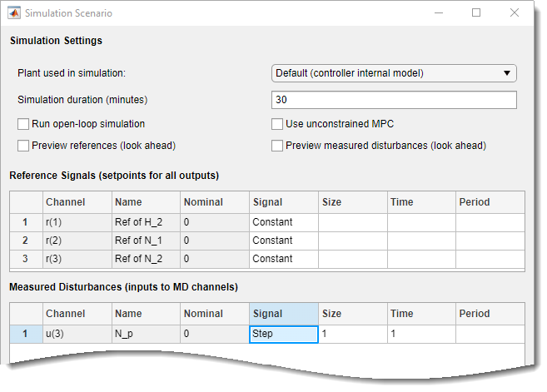547x392 pixels.
Task: Open the Step signal cell for u(3)
Action: coord(284,334)
